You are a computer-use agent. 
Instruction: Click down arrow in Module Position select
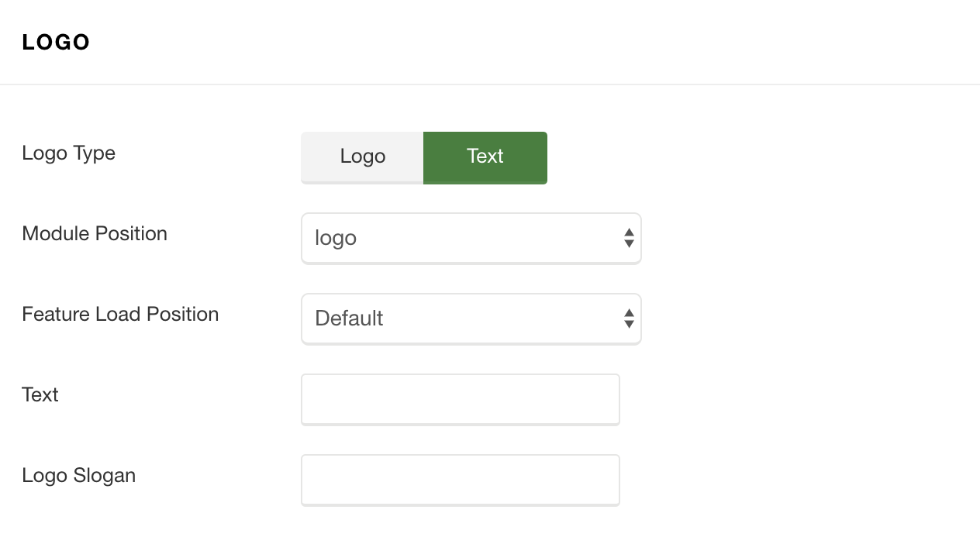pyautogui.click(x=629, y=244)
